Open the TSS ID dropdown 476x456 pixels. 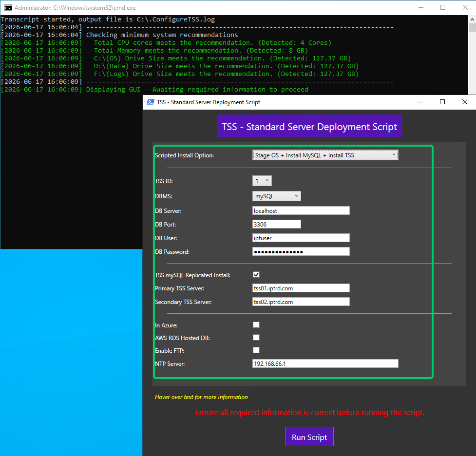point(262,181)
